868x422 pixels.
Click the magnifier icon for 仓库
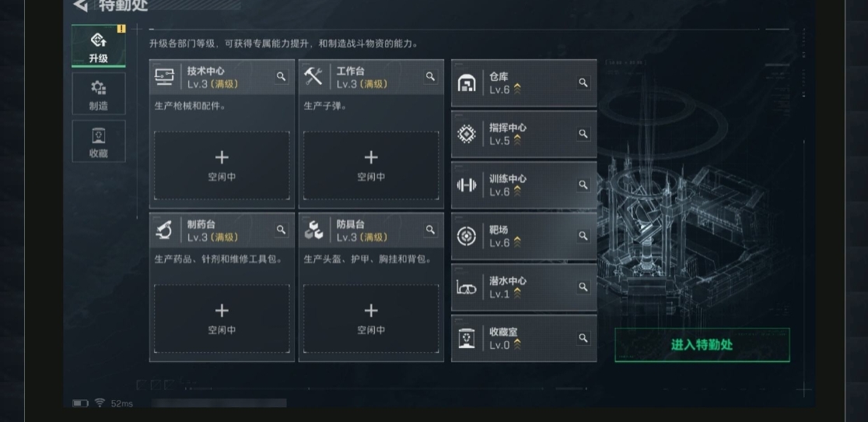[583, 83]
